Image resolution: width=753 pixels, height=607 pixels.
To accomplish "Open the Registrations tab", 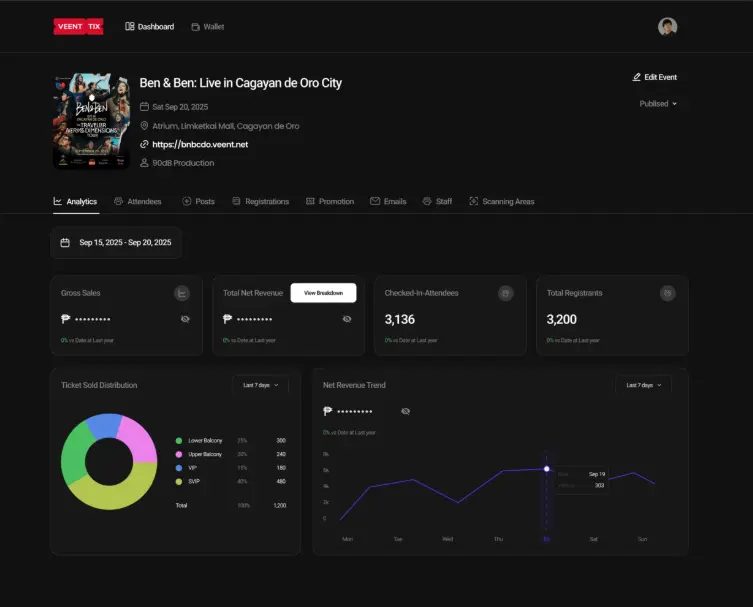I will [x=261, y=201].
